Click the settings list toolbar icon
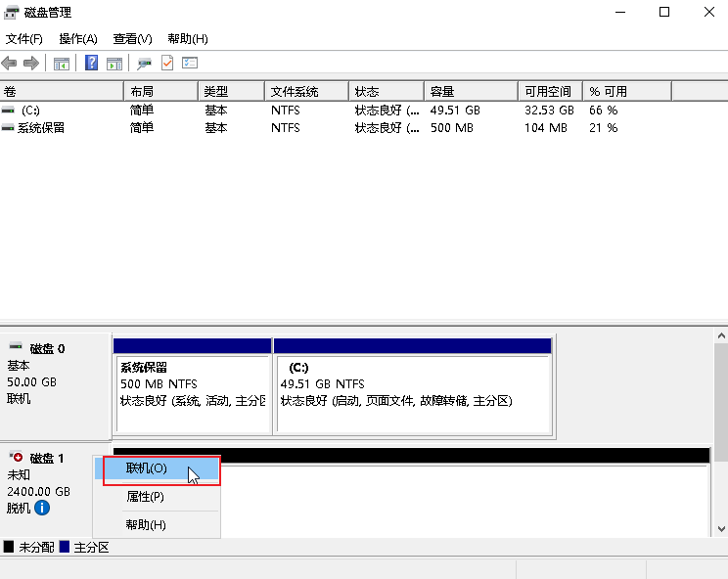This screenshot has height=579, width=728. point(190,63)
